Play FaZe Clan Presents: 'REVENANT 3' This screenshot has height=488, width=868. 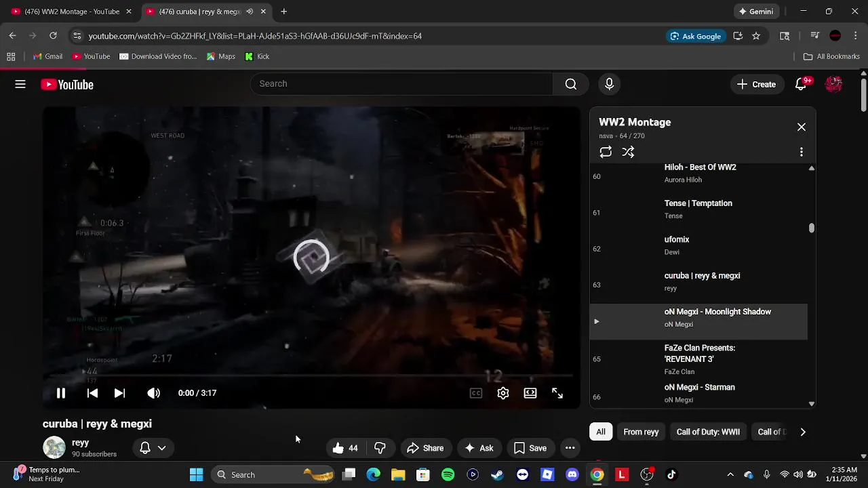click(698, 359)
